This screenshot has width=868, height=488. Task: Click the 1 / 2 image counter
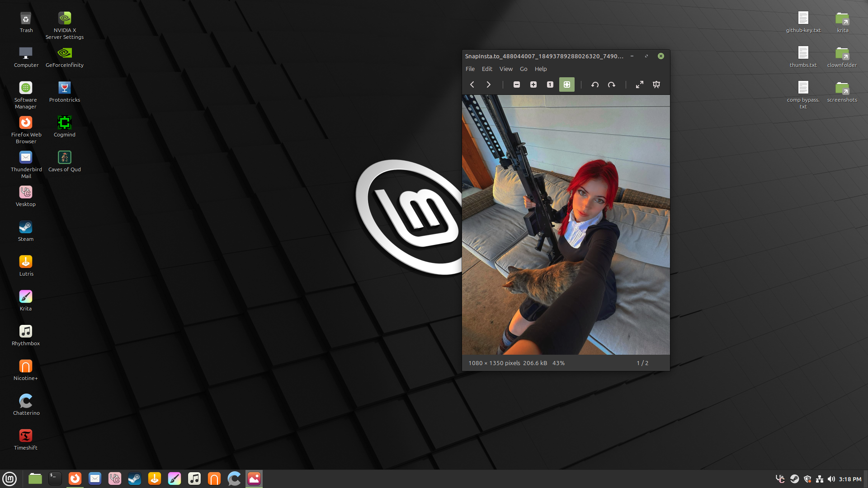click(642, 363)
